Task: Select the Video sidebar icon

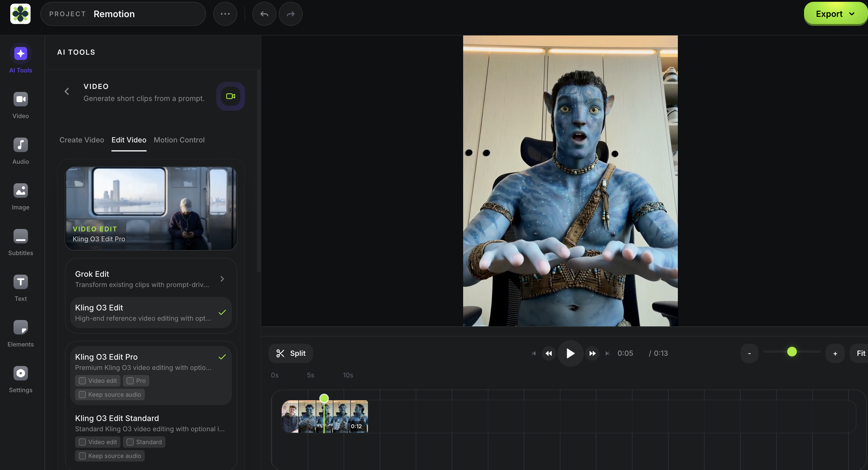Action: coord(20,105)
